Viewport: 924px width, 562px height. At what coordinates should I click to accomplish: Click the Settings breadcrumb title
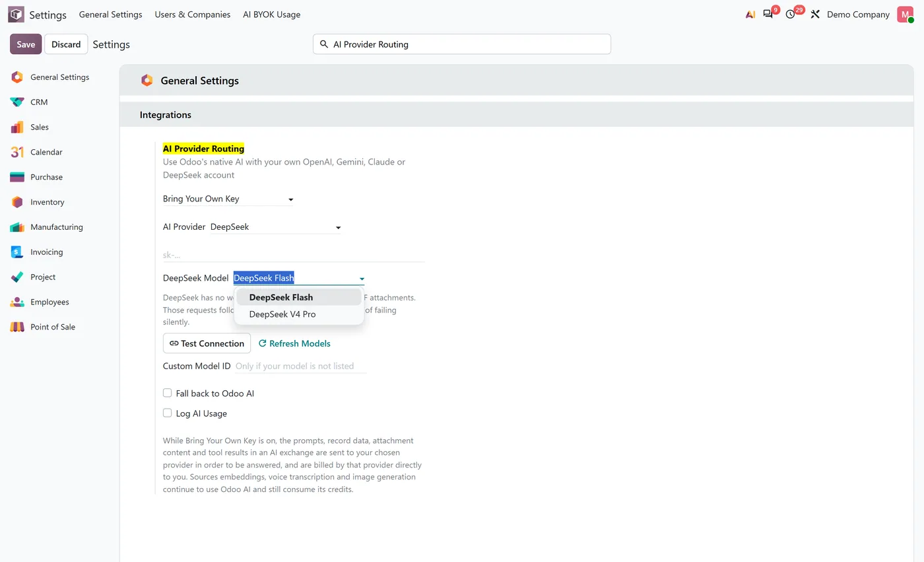click(111, 44)
